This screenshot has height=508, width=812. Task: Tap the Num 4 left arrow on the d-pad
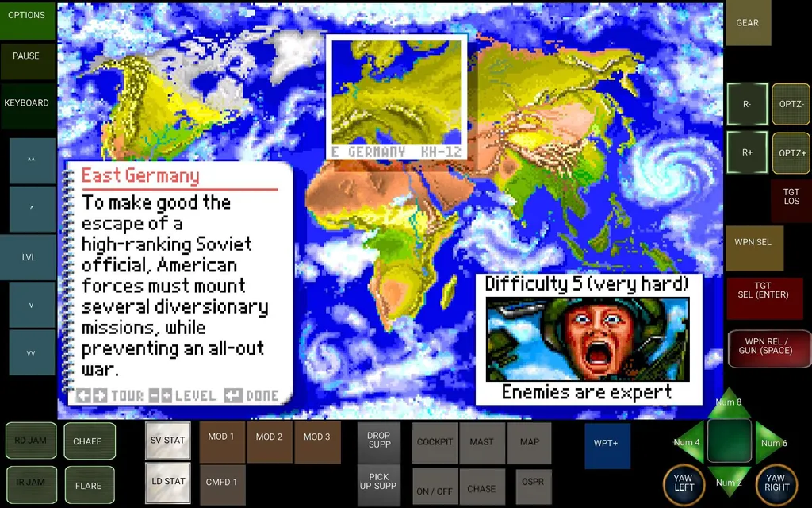[688, 442]
